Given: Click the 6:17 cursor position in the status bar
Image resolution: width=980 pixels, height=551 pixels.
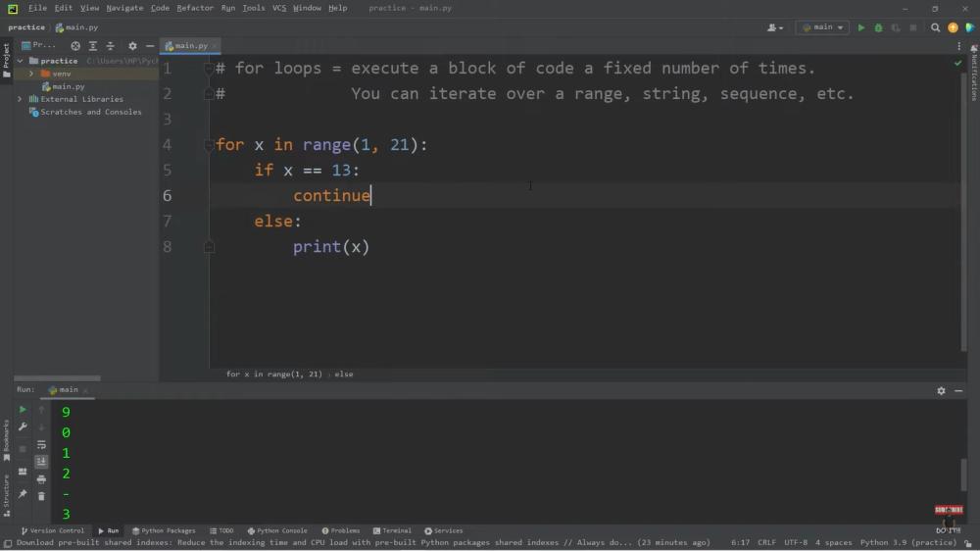Looking at the screenshot, I should tap(740, 543).
